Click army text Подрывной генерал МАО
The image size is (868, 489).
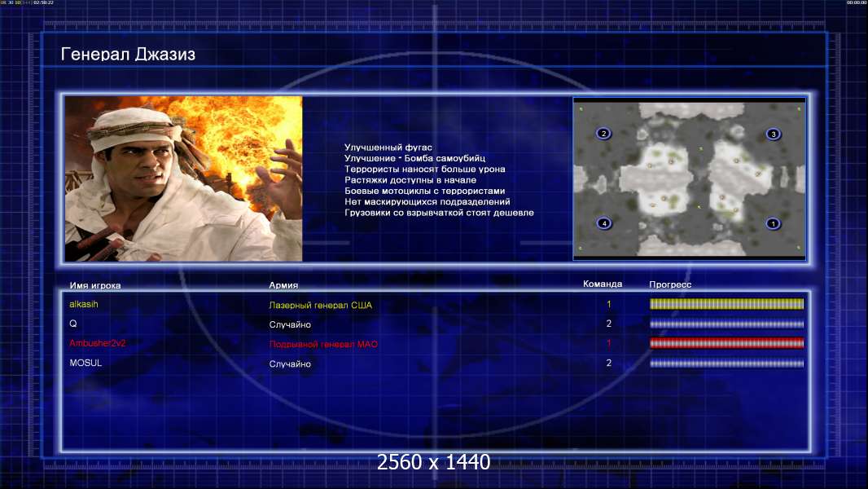(x=323, y=344)
